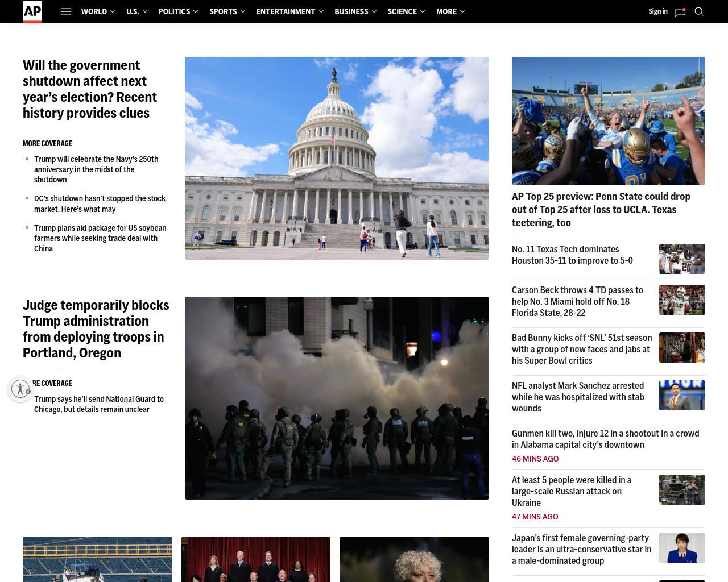Click the Texas Tech game thumbnail

point(682,259)
